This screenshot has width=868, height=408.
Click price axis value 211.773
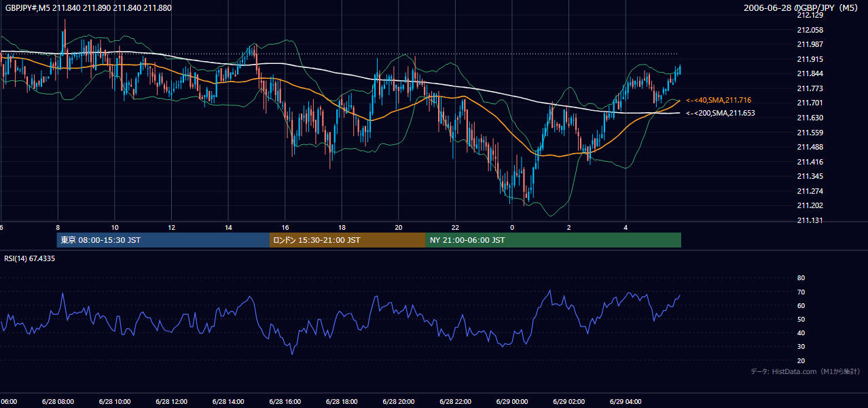click(810, 88)
